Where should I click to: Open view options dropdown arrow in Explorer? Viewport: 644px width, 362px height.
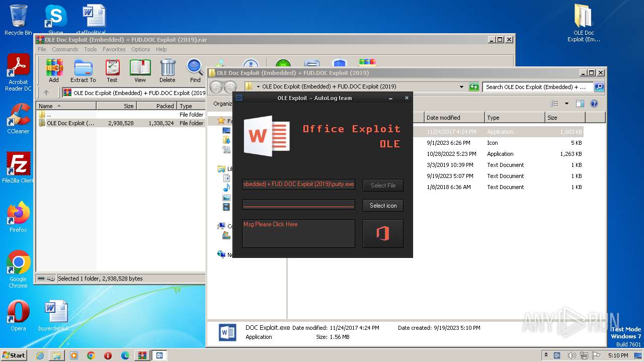point(566,104)
